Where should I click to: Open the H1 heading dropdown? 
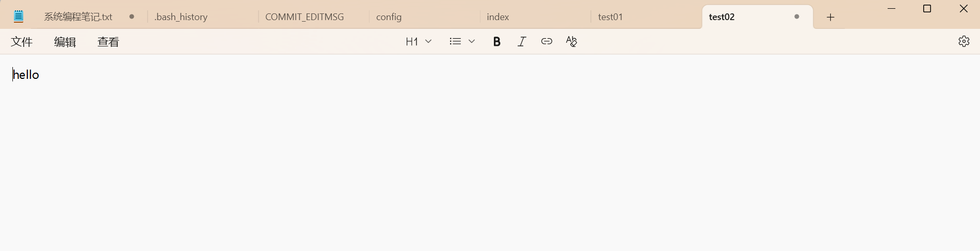(x=419, y=41)
